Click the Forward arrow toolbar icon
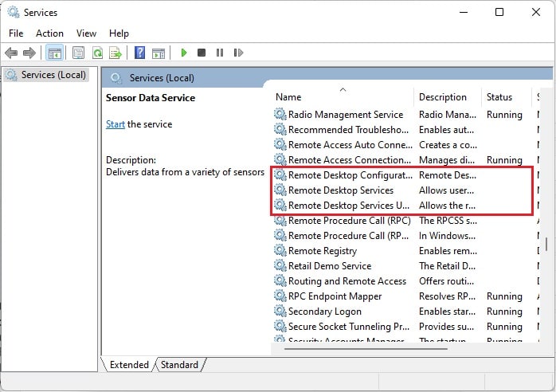Viewport: 556px width, 392px height. [29, 53]
